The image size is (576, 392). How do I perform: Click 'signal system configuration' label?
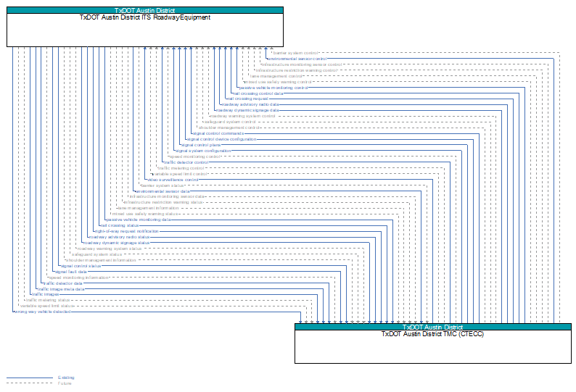[203, 151]
